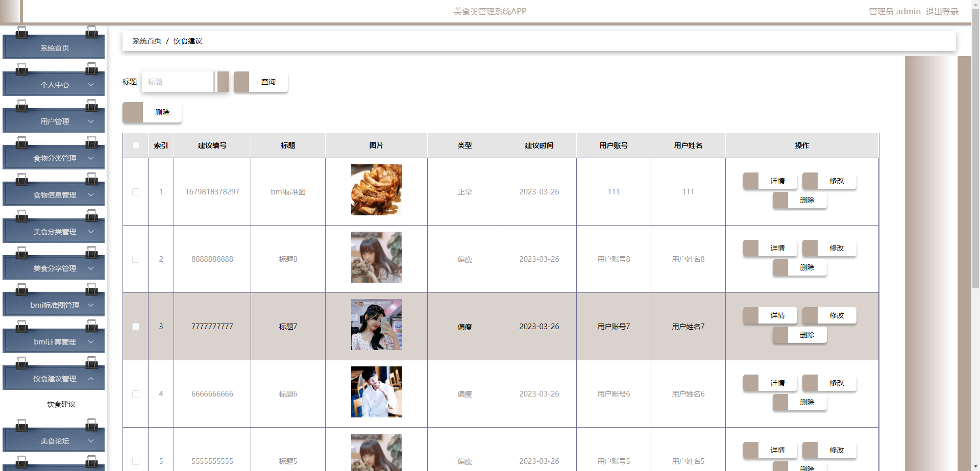Click the index link 1 in the table
This screenshot has height=471, width=980.
[x=161, y=192]
